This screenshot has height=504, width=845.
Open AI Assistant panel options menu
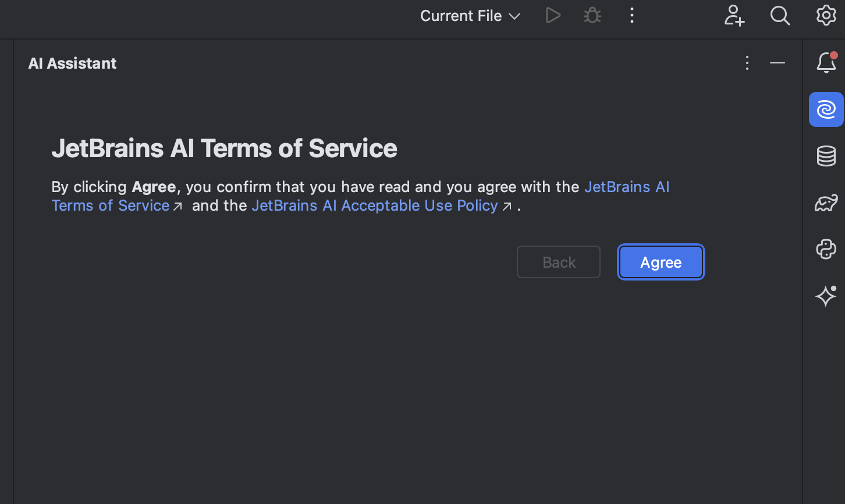(747, 63)
